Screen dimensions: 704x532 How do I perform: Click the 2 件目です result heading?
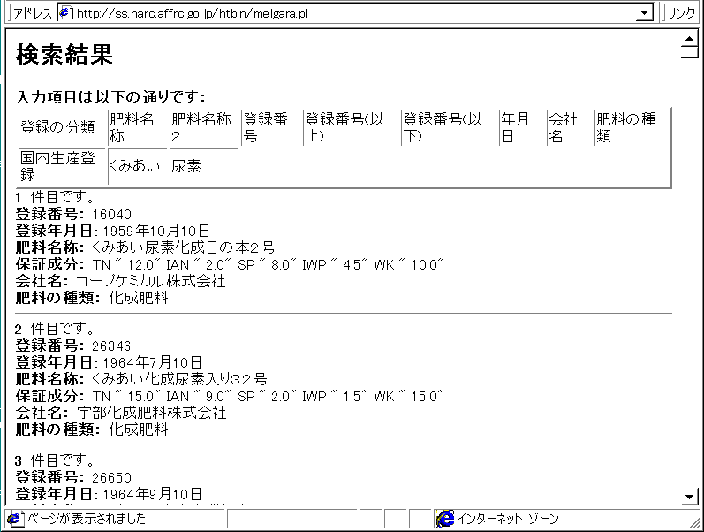tap(55, 329)
